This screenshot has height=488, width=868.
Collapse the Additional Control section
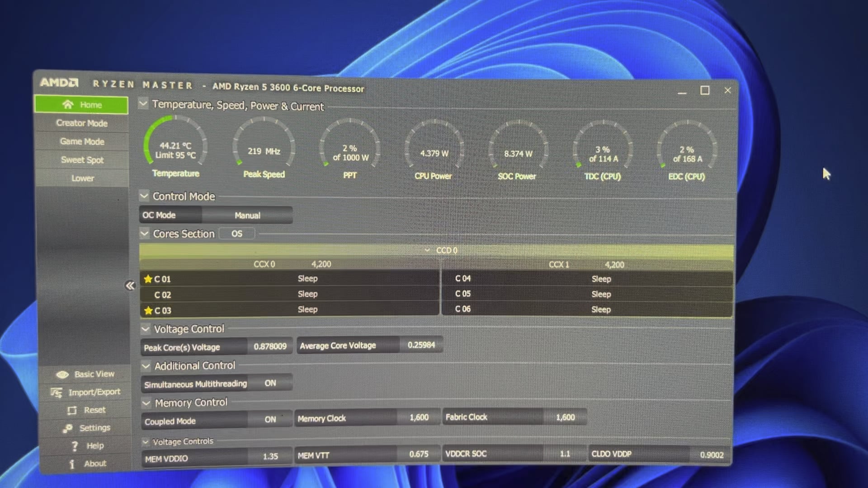(146, 366)
